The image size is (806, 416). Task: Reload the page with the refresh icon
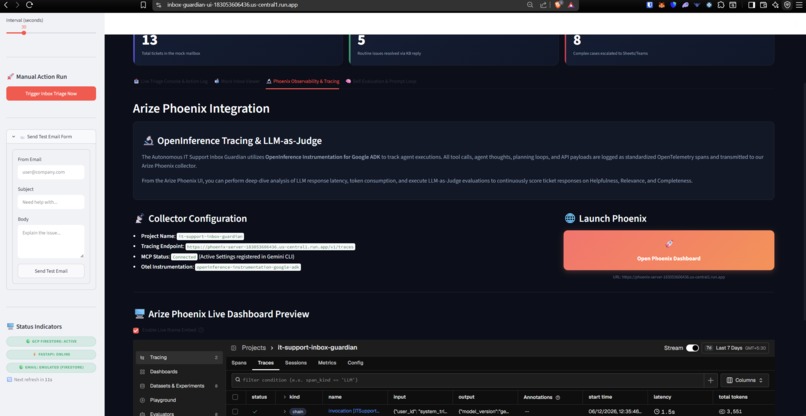pyautogui.click(x=29, y=5)
